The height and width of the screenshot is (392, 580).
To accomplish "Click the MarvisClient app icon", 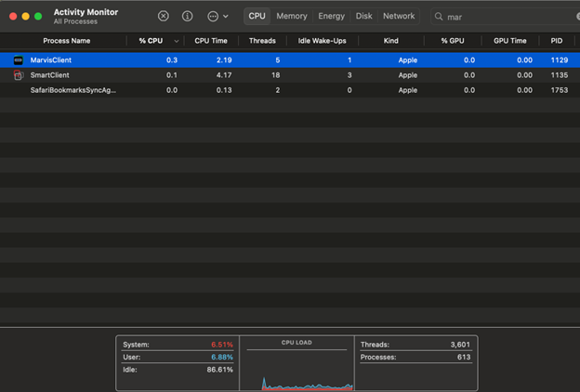I will click(18, 59).
